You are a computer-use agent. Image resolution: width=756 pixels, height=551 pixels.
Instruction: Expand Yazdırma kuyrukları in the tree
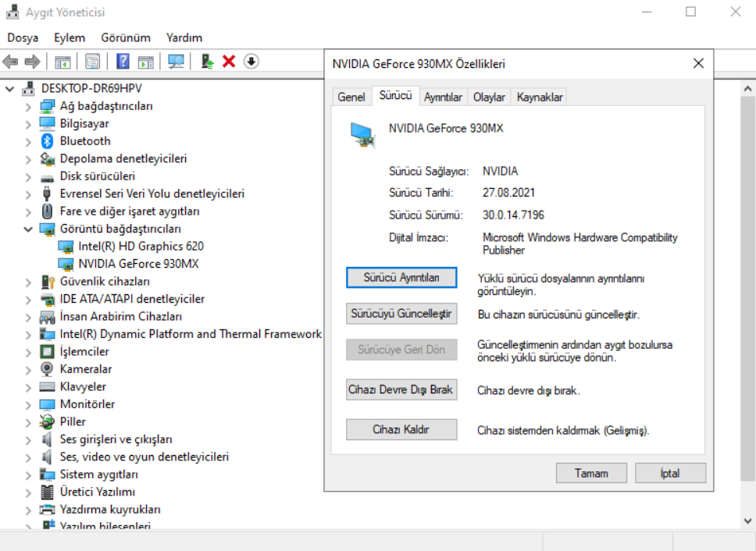(x=28, y=510)
